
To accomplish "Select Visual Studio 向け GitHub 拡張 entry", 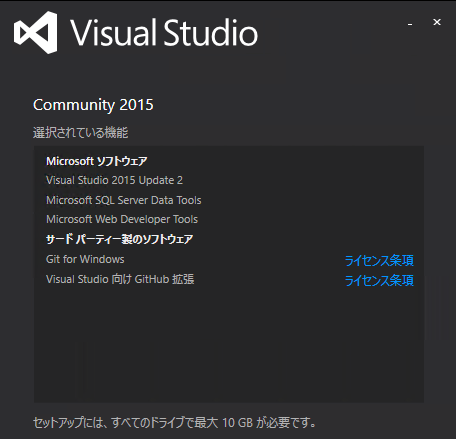I will [x=120, y=279].
